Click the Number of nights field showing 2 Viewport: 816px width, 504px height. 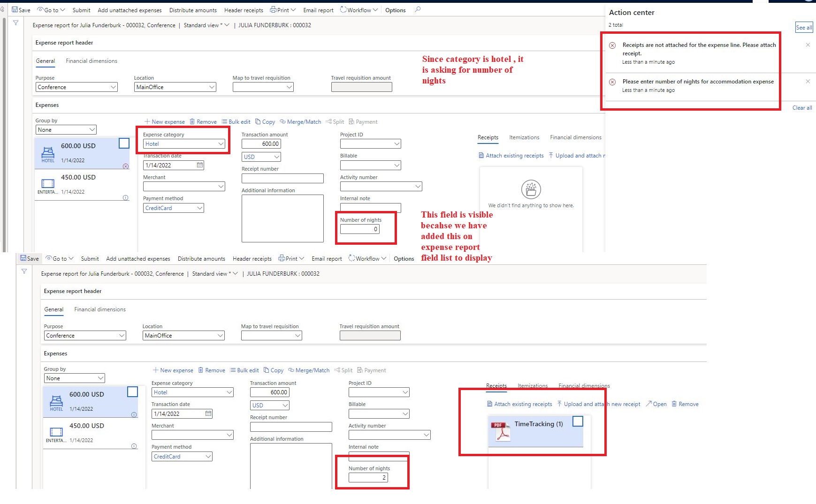tap(368, 478)
